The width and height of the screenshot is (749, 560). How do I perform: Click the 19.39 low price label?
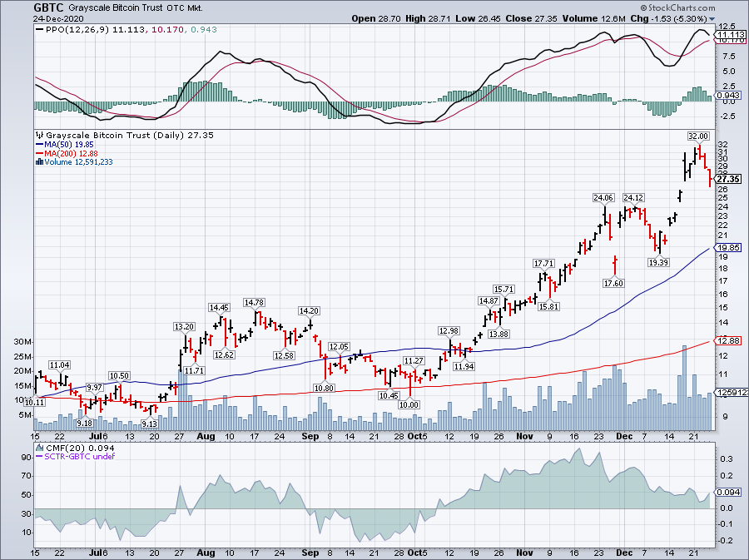[x=658, y=262]
